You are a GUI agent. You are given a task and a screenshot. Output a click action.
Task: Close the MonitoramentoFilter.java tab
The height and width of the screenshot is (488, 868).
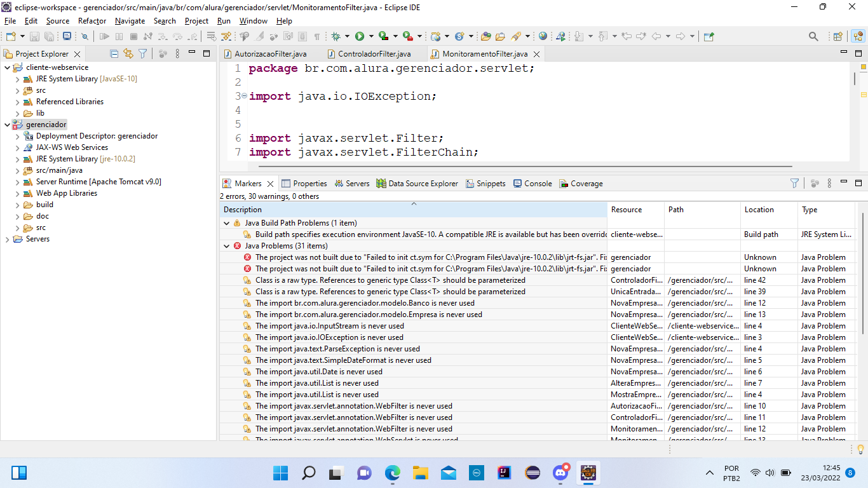pos(536,54)
